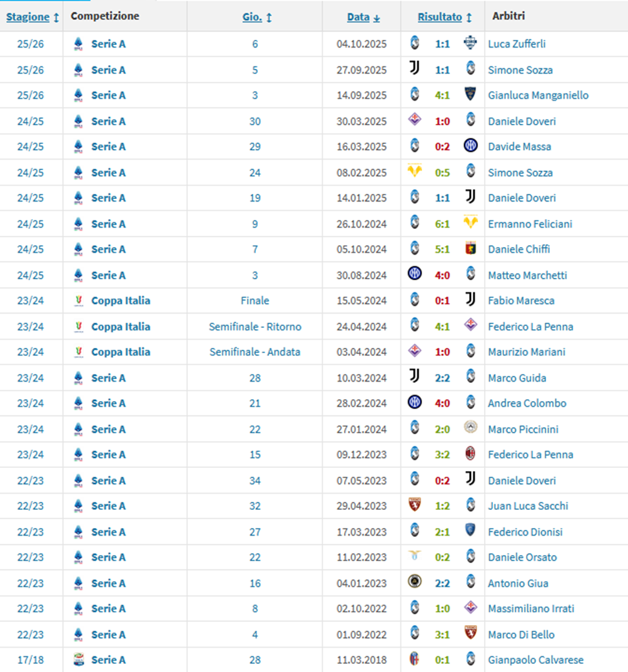Click the Semifinale - Ritorno matchday link

coord(255,326)
